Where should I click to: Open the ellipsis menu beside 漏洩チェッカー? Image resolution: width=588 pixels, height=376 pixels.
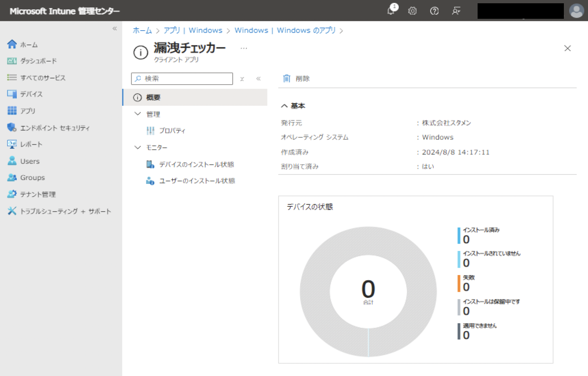coord(244,48)
